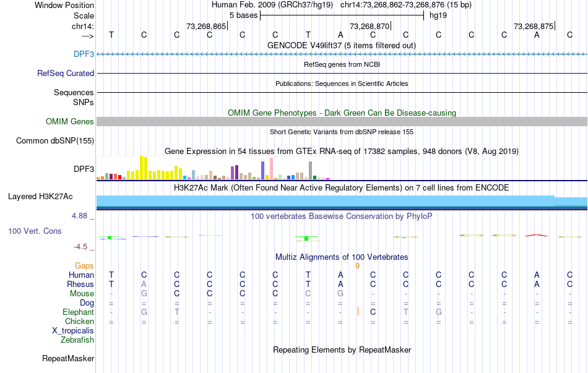Screen dimensions: 588x373
Task: Click the tall gray bar in GTEx chart
Action: point(310,171)
